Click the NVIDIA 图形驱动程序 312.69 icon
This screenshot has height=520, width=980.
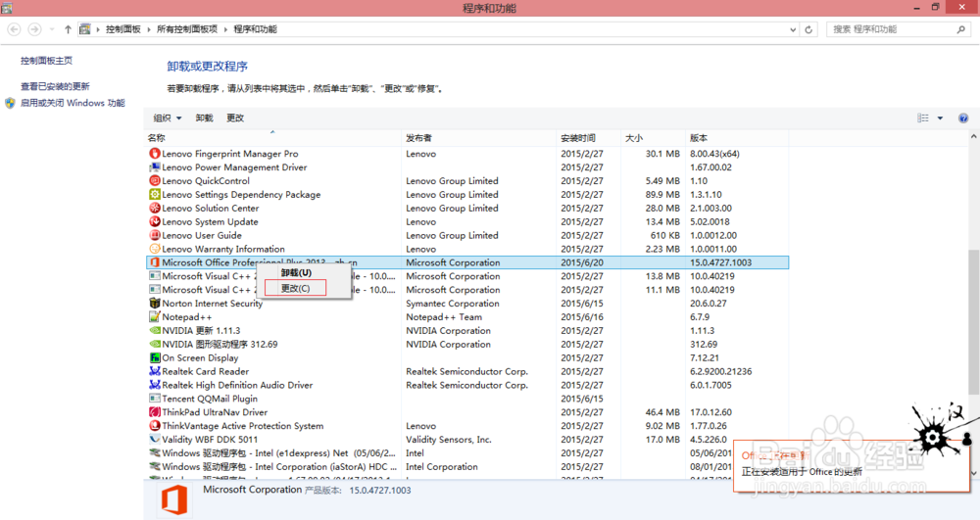click(155, 344)
